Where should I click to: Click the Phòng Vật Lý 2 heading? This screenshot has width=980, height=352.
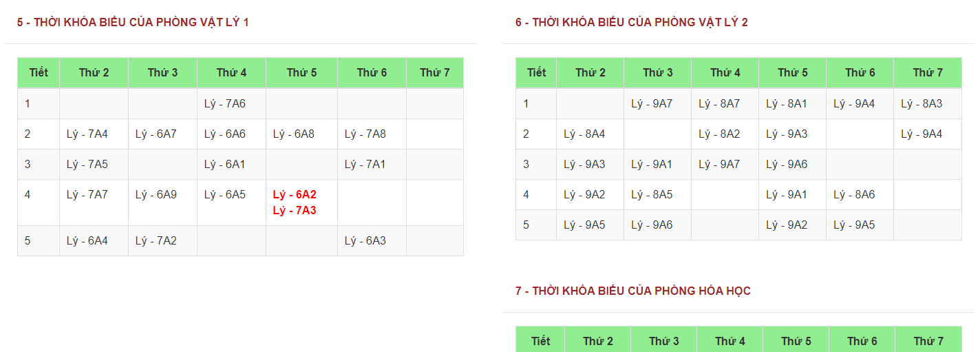point(631,23)
